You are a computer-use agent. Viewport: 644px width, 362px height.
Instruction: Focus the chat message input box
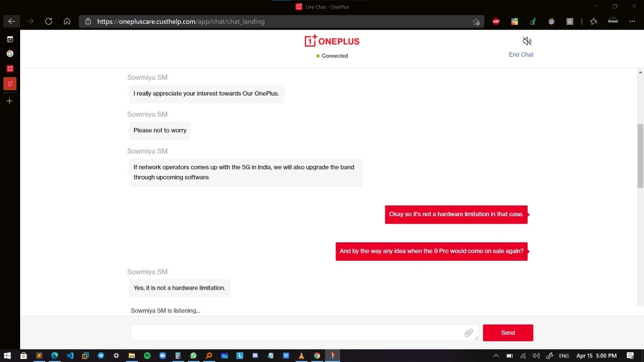tap(304, 333)
